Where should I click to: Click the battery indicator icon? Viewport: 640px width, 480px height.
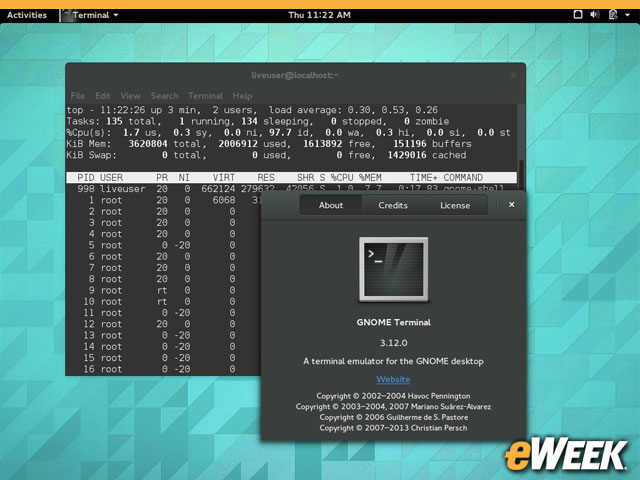[x=612, y=15]
